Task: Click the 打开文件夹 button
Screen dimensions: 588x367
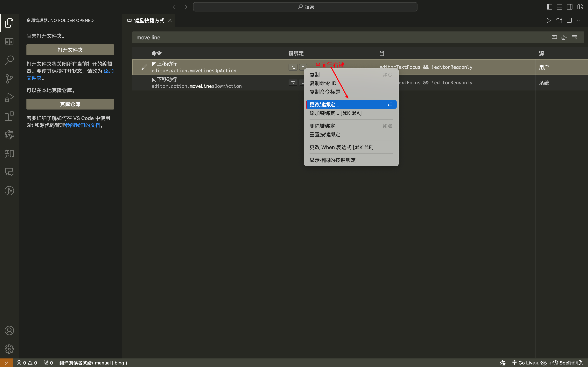Action: coord(70,50)
